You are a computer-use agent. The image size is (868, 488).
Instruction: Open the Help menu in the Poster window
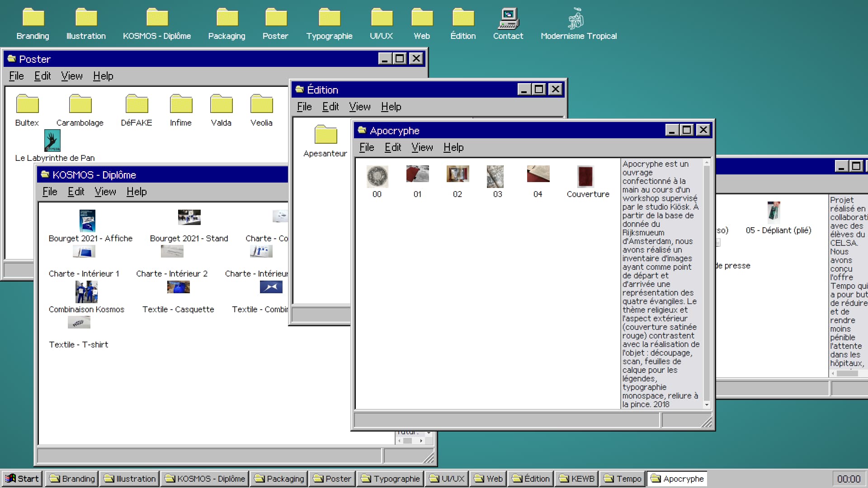[x=103, y=76]
